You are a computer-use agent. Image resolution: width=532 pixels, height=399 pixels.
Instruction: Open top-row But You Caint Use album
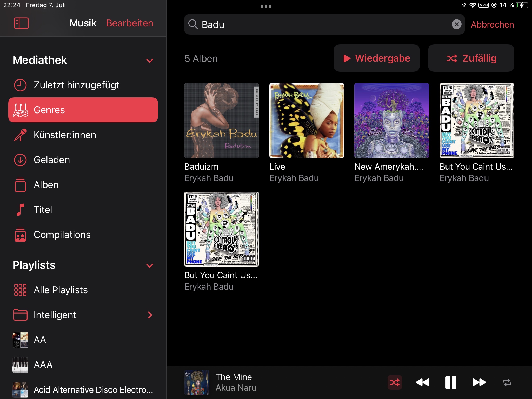click(x=477, y=121)
